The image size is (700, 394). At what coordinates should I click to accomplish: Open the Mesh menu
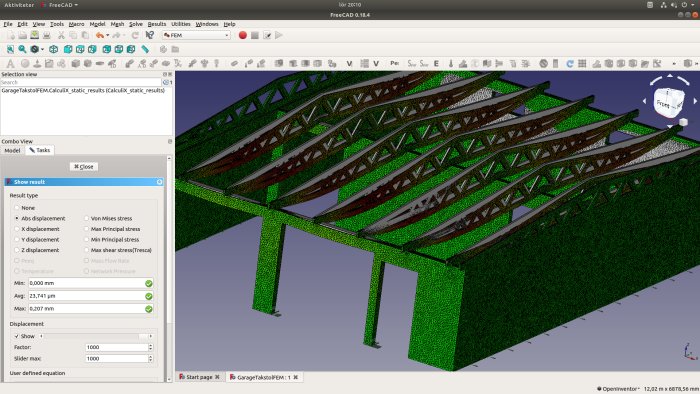(117, 24)
